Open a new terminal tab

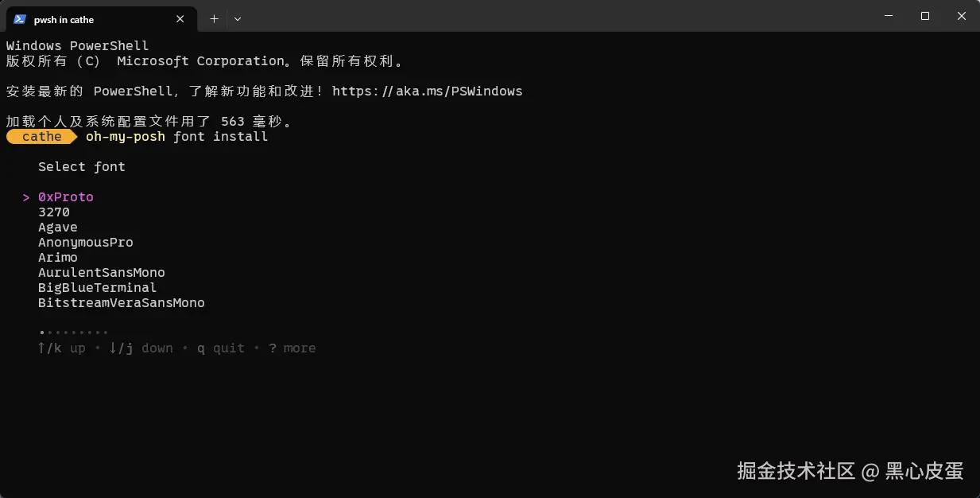tap(214, 18)
